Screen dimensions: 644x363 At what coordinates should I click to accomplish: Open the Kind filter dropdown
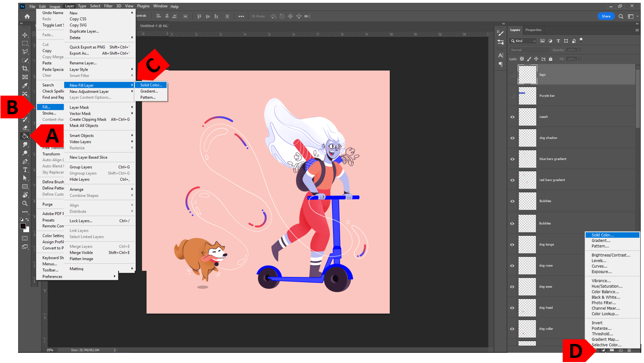[x=523, y=41]
